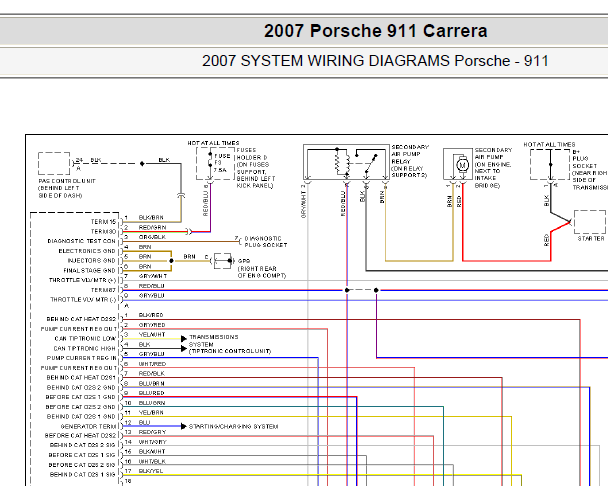This screenshot has width=608, height=486.
Task: Select the "DIAGNOSTIC TEST CON" label
Action: click(82, 241)
